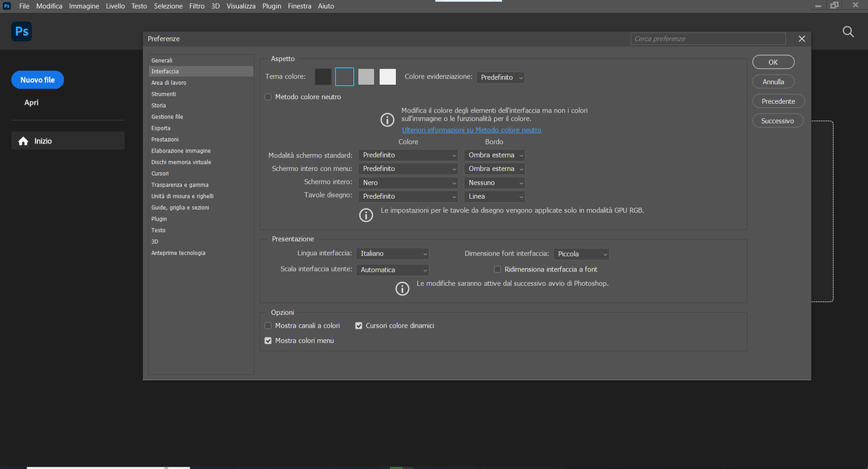Click the Photoshop home logo icon
The height and width of the screenshot is (469, 868).
pyautogui.click(x=22, y=31)
